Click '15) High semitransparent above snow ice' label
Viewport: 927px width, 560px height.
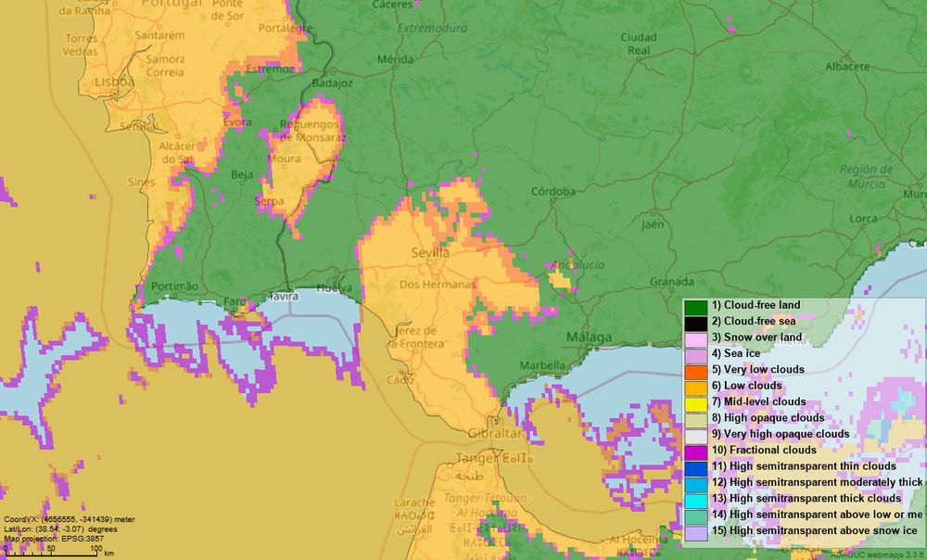814,530
